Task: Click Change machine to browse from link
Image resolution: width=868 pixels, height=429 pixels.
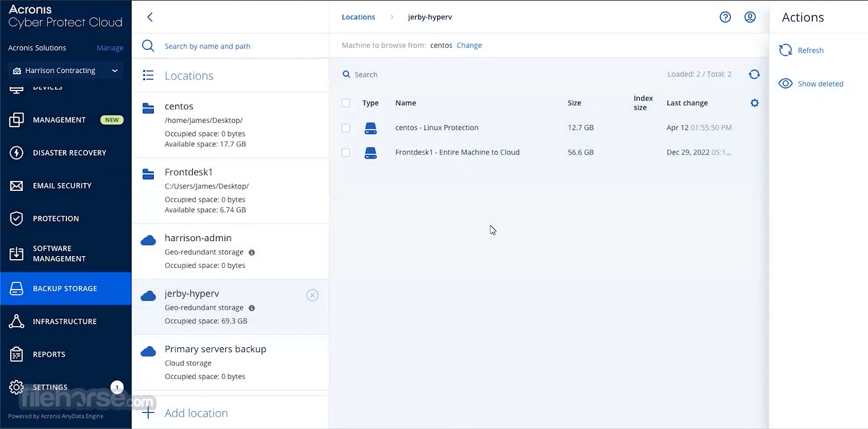Action: [x=469, y=45]
